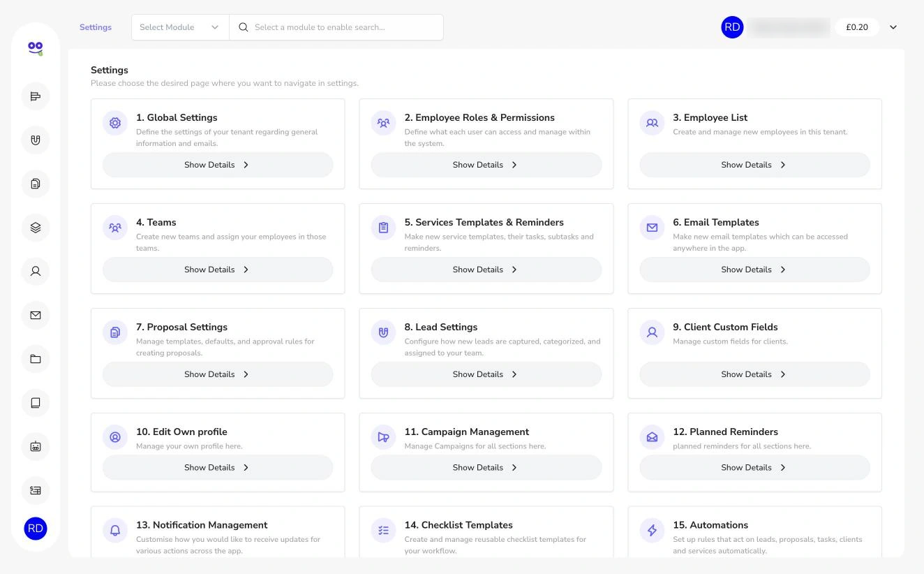Click the Planned Reminders card icon
The width and height of the screenshot is (924, 574).
point(652,437)
